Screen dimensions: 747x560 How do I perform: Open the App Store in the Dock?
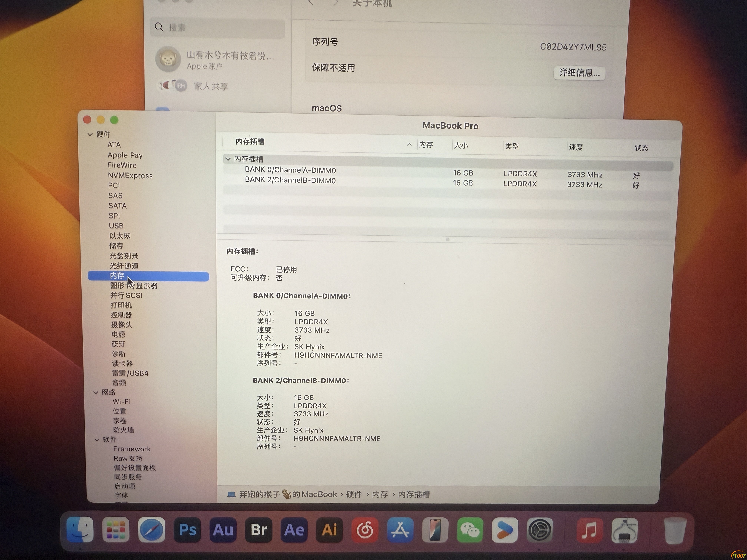tap(400, 530)
